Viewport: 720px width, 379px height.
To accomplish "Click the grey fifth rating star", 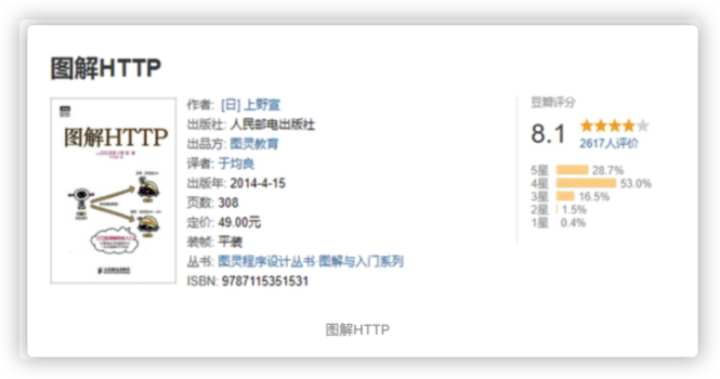I will click(643, 125).
